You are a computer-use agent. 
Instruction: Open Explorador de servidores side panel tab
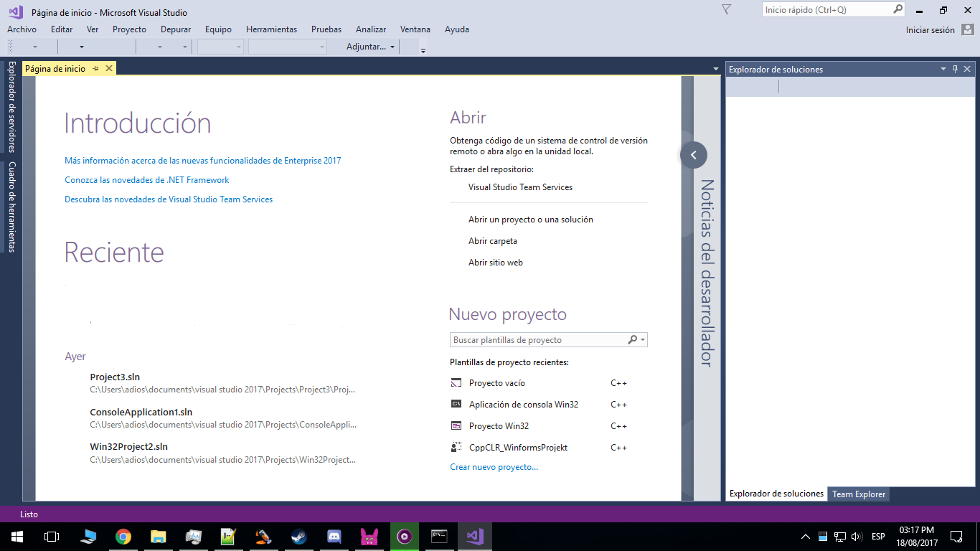coord(11,106)
